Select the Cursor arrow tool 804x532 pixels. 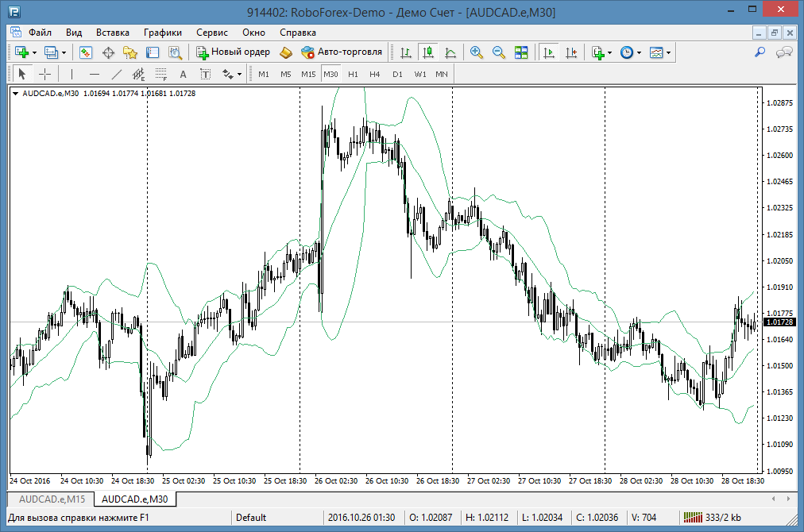point(22,75)
